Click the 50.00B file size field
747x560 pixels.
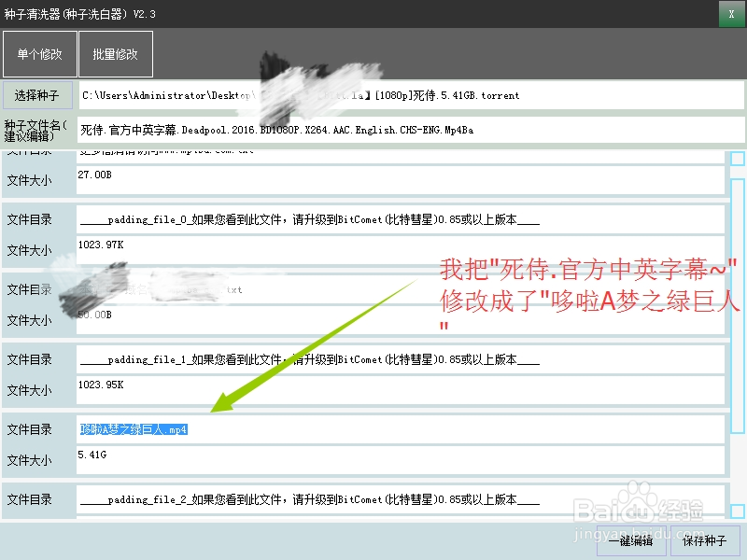401,320
